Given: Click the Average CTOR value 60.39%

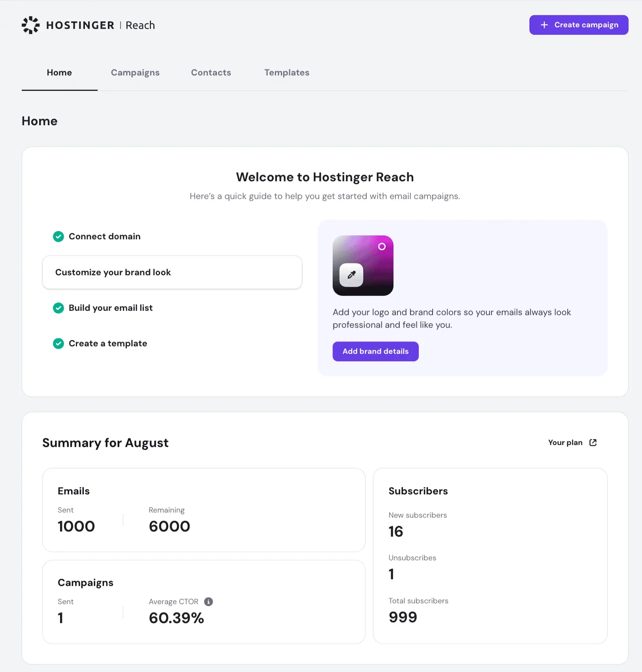Looking at the screenshot, I should pyautogui.click(x=176, y=618).
